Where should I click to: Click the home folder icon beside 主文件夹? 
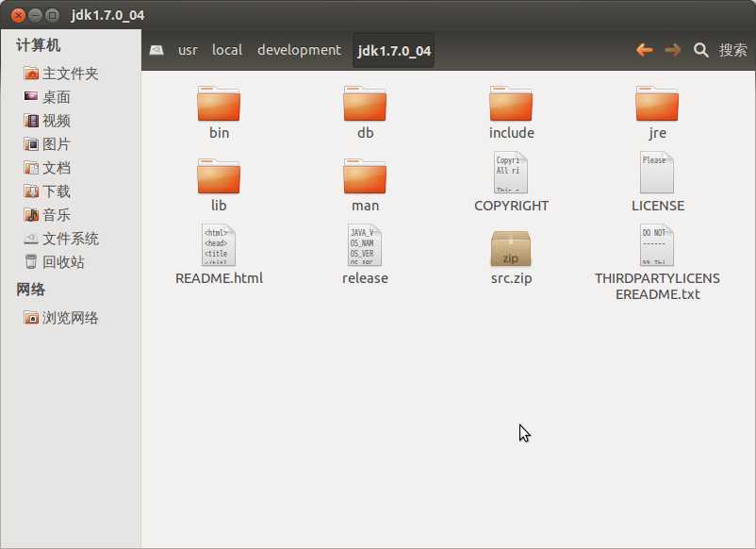click(31, 74)
